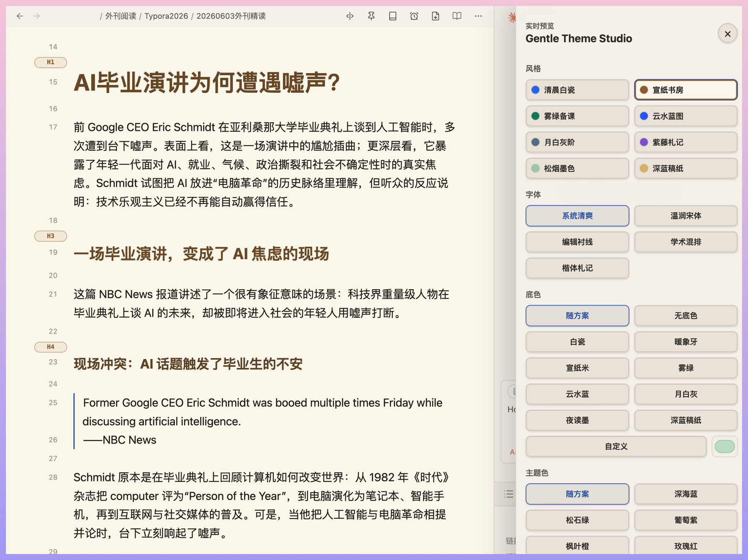Choose 无底色 background
The height and width of the screenshot is (560, 748).
pos(686,316)
